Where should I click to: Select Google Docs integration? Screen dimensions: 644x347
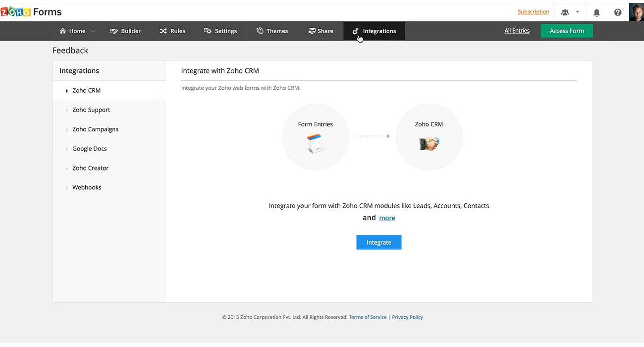[89, 149]
